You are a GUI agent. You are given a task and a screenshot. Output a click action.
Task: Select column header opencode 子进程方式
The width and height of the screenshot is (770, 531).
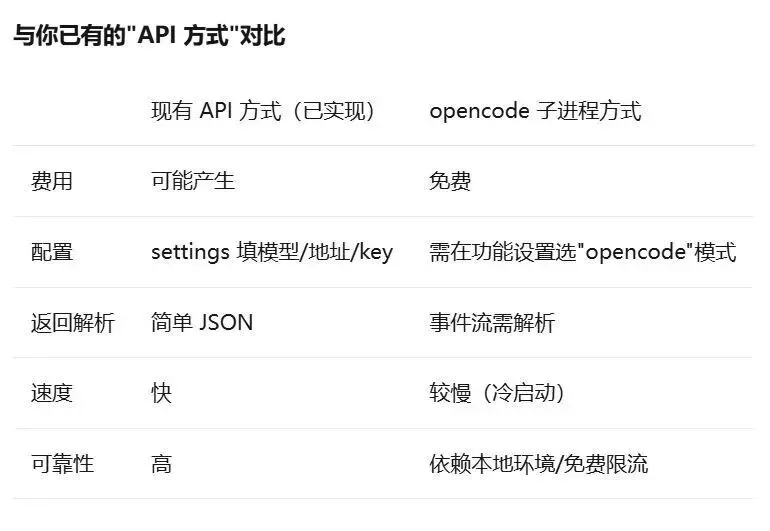[x=535, y=111]
